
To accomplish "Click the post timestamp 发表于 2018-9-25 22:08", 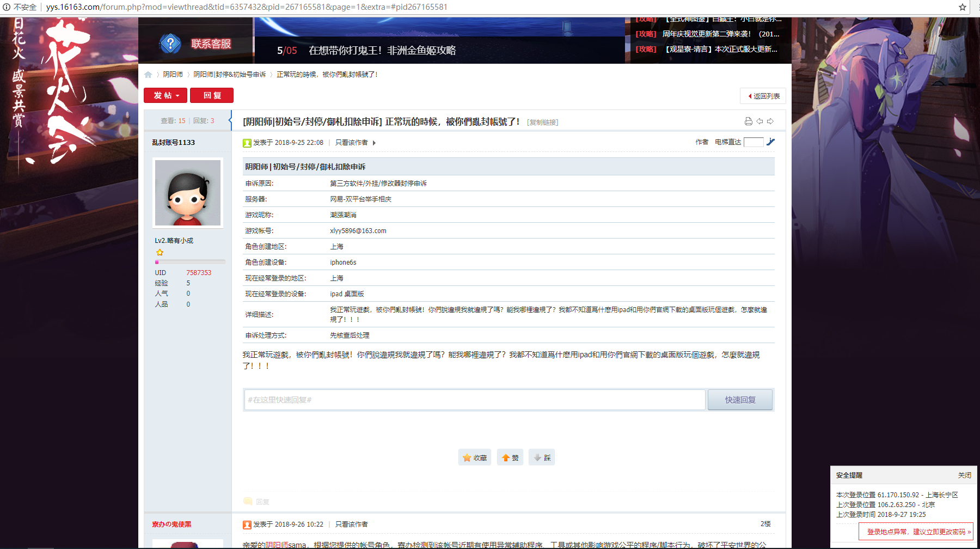I will coord(289,143).
